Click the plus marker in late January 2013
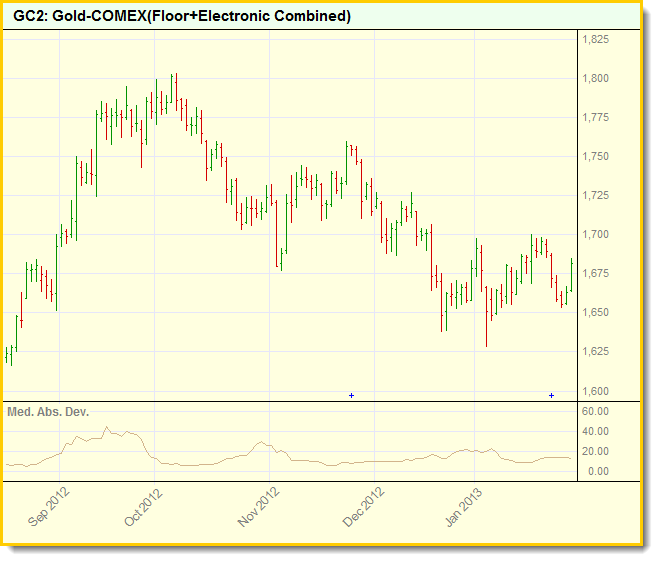Viewport: 658px width, 561px height. pyautogui.click(x=551, y=396)
